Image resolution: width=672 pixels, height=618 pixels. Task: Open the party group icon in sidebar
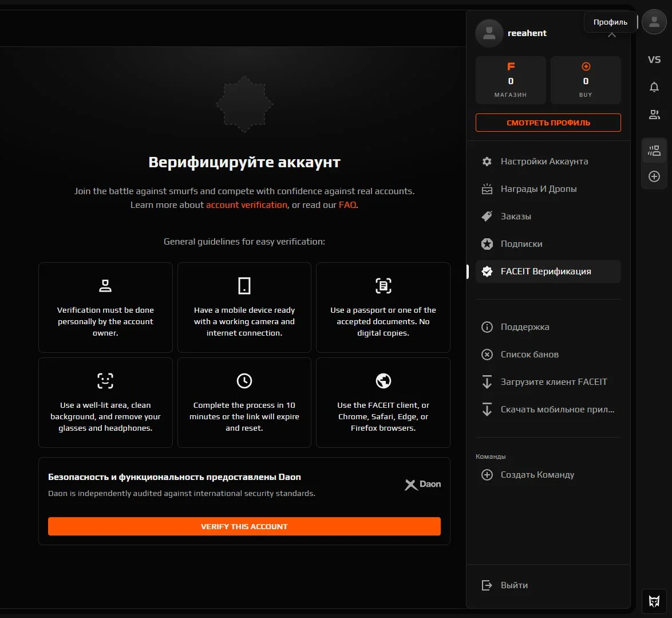click(x=654, y=151)
